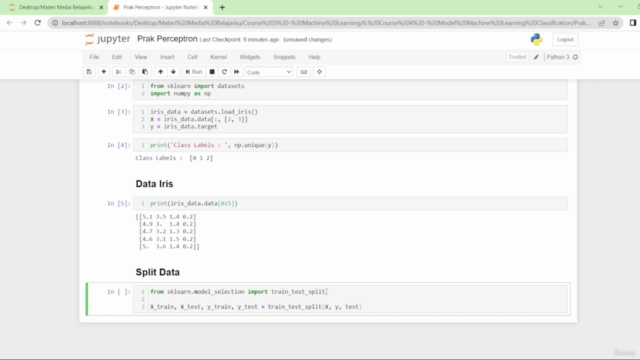This screenshot has width=640, height=360.
Task: Click the print(iris_data.data[0:5]) cell
Action: point(350,204)
